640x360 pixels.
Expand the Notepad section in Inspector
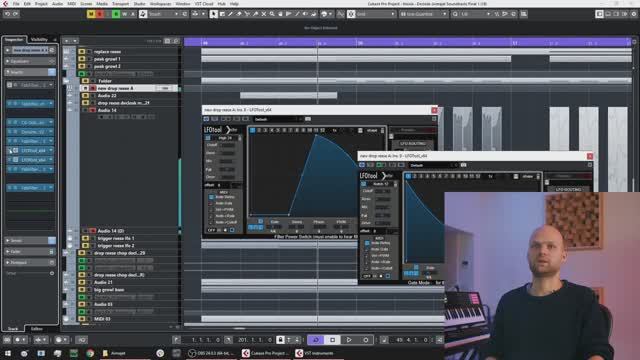[x=30, y=263]
